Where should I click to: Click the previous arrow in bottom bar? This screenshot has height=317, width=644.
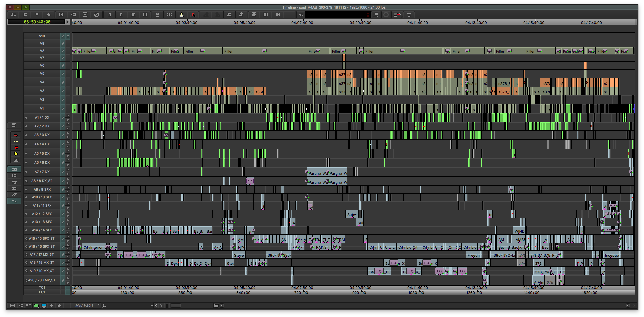tap(156, 306)
